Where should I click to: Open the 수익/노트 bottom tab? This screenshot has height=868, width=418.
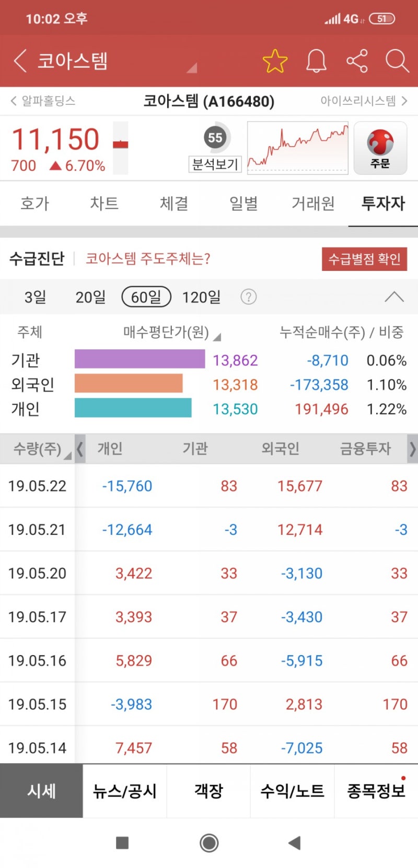click(292, 791)
